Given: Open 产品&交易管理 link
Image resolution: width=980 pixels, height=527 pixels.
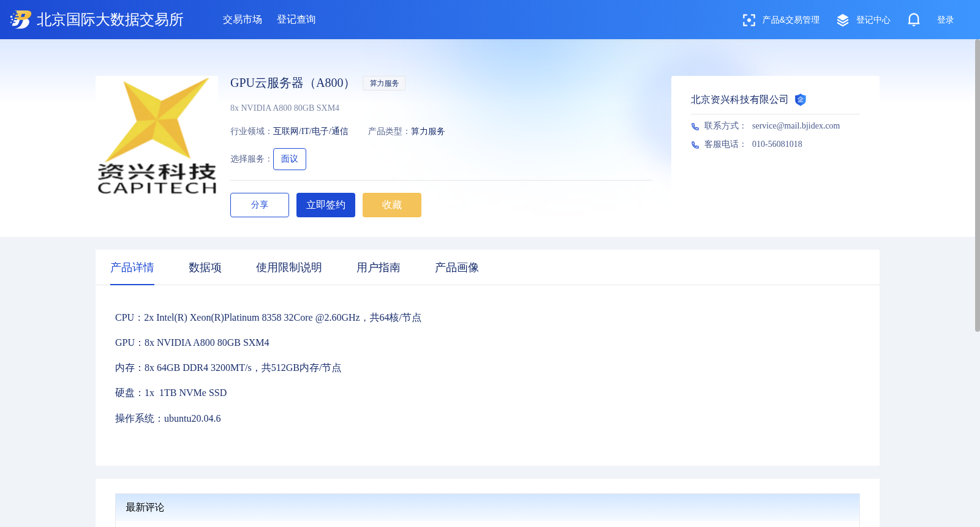Looking at the screenshot, I should pos(791,20).
